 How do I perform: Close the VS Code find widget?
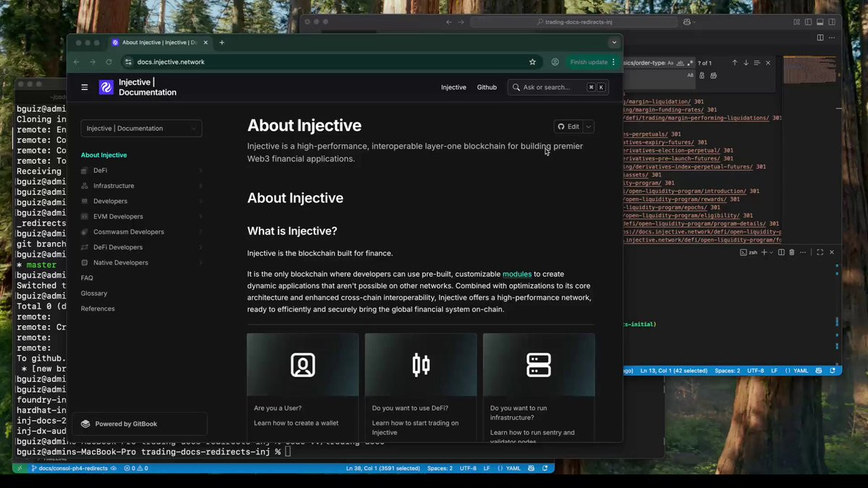click(768, 63)
